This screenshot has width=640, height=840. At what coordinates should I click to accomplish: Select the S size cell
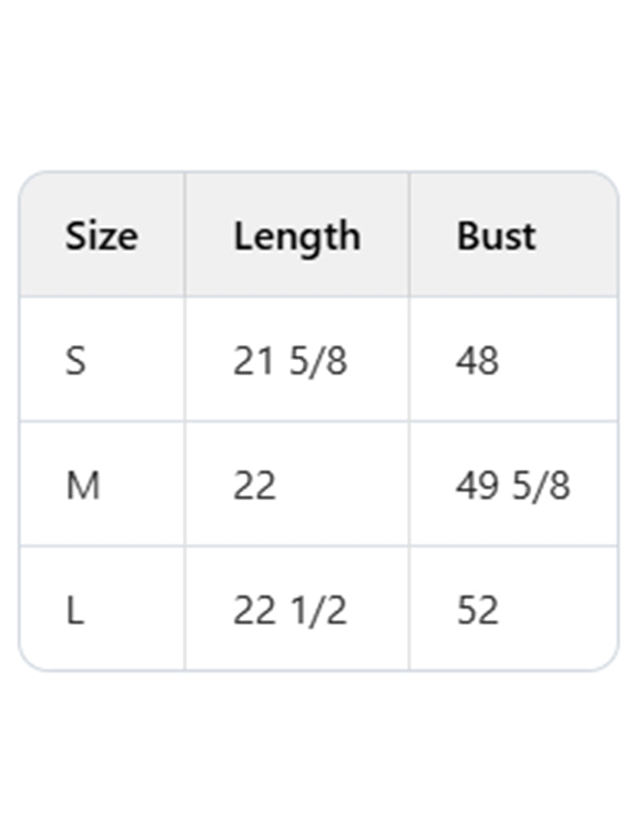(x=75, y=361)
